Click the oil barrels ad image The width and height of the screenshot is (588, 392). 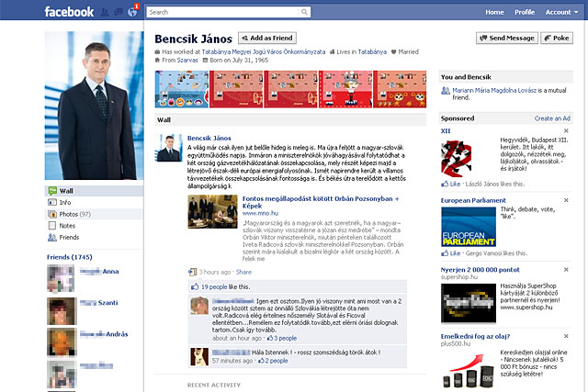click(469, 370)
